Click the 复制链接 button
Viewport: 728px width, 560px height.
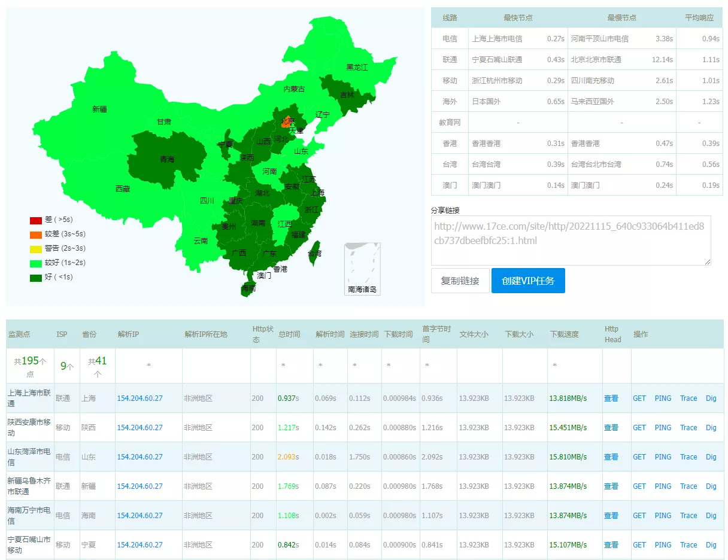pos(460,281)
